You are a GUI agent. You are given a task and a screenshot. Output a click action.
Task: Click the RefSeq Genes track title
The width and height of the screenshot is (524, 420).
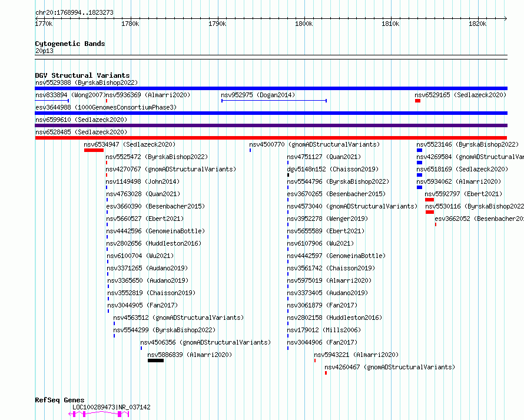click(59, 401)
